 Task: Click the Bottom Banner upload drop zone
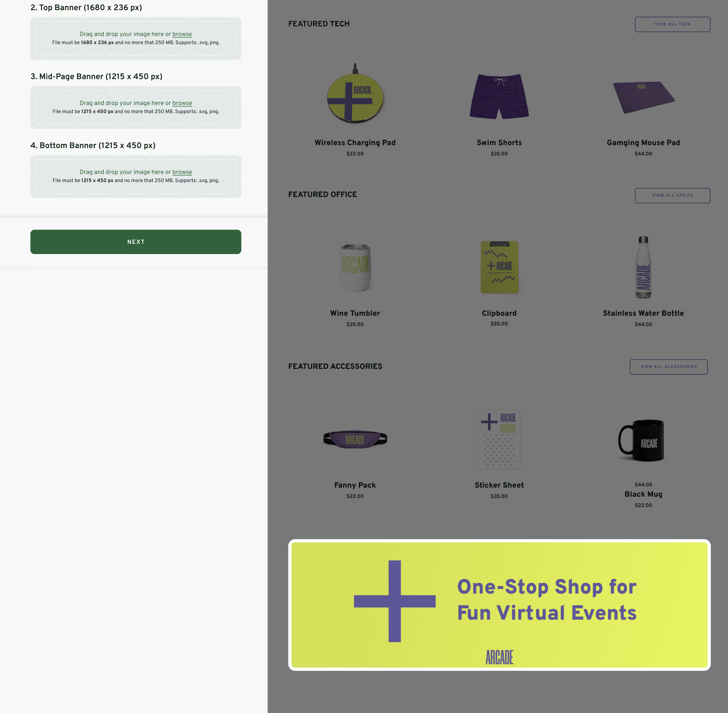[x=136, y=176]
